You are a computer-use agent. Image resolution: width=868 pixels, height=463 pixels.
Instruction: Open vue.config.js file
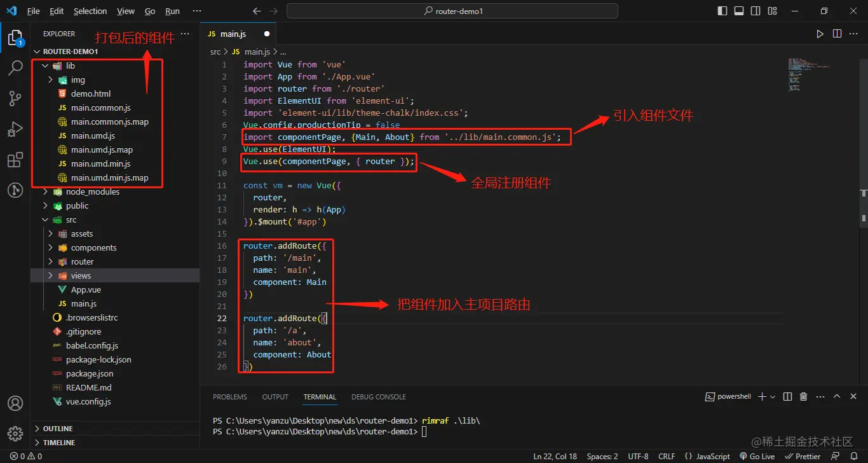88,401
